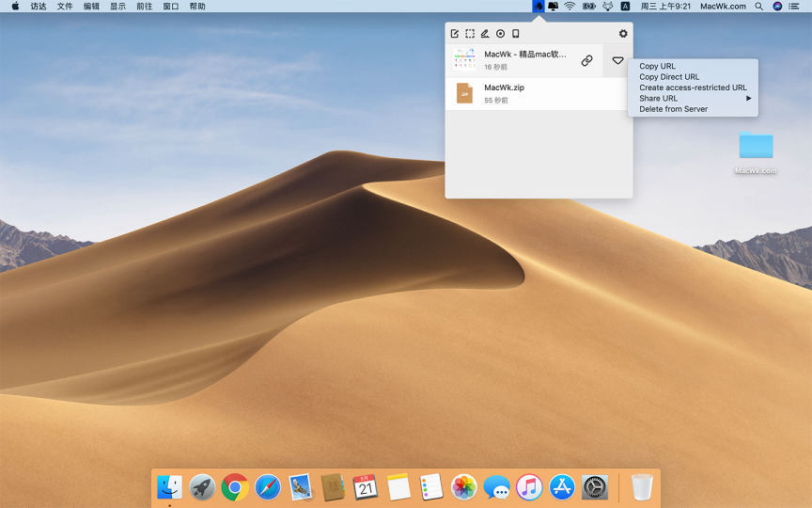This screenshot has height=508, width=812.
Task: Click the annotate pencil icon
Action: click(x=485, y=34)
